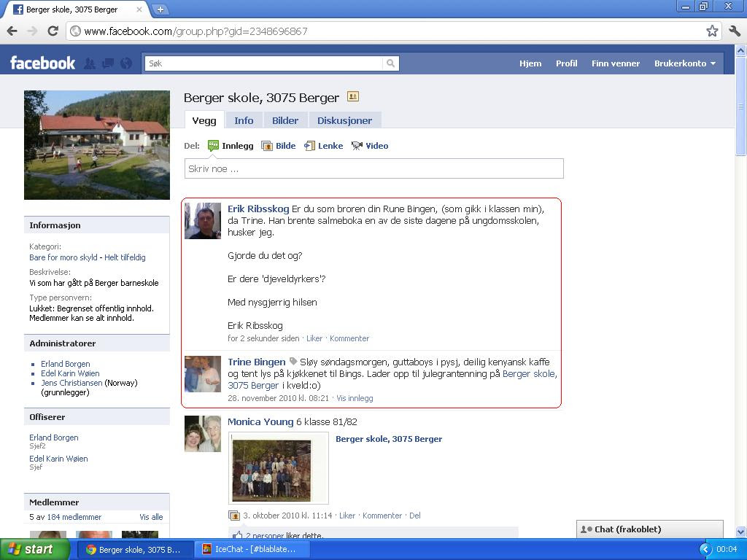Image resolution: width=747 pixels, height=560 pixels.
Task: Bookmark page with star icon
Action: (712, 31)
